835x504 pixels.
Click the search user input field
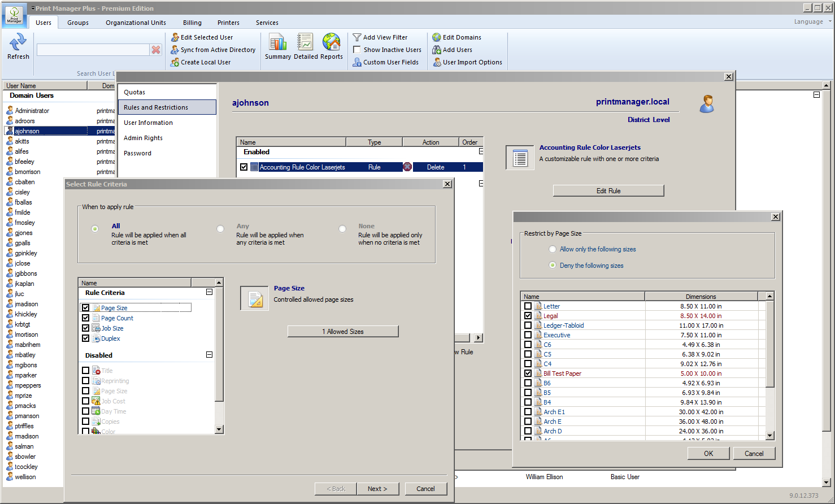coord(93,50)
